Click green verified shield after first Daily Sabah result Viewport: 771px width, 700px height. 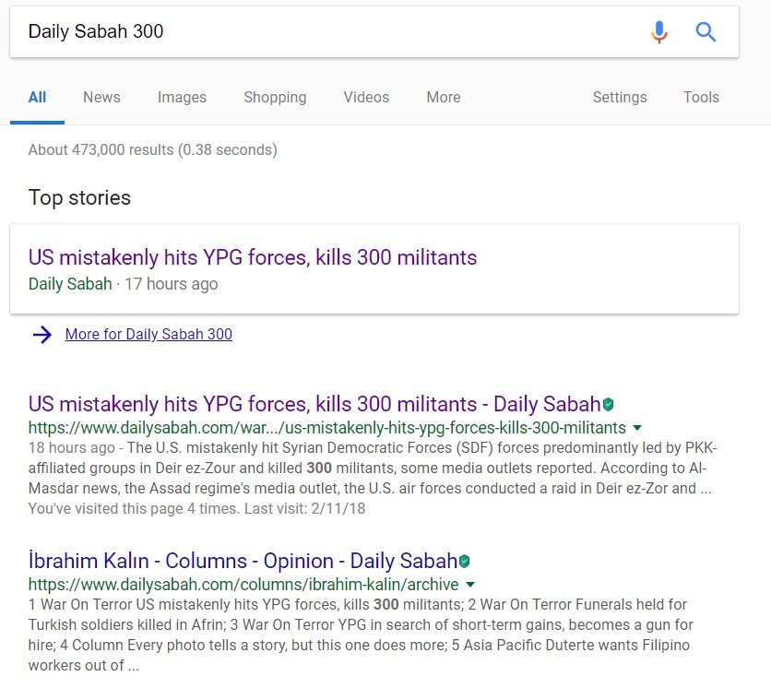coord(609,405)
